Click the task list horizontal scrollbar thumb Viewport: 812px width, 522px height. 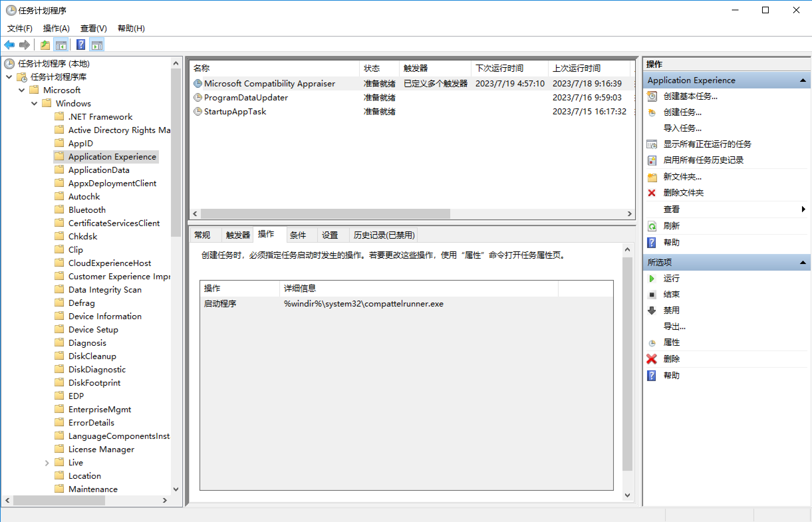[x=325, y=214]
